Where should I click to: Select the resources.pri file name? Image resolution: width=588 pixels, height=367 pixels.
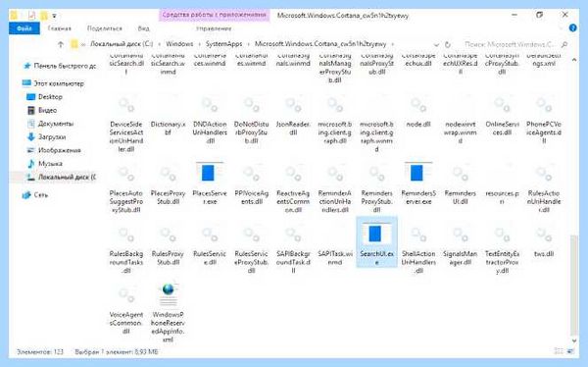502,197
